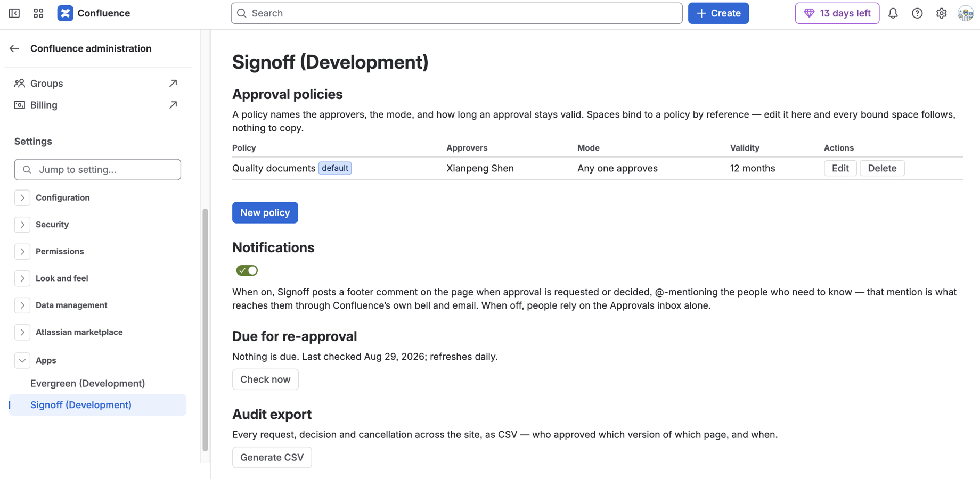Expand the Look and feel section
The height and width of the screenshot is (479, 980).
click(22, 278)
